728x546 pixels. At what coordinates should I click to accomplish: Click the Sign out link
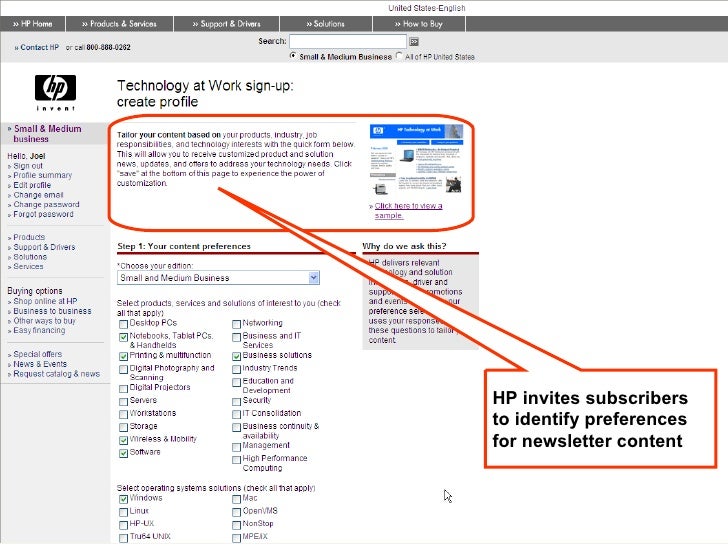tap(28, 166)
